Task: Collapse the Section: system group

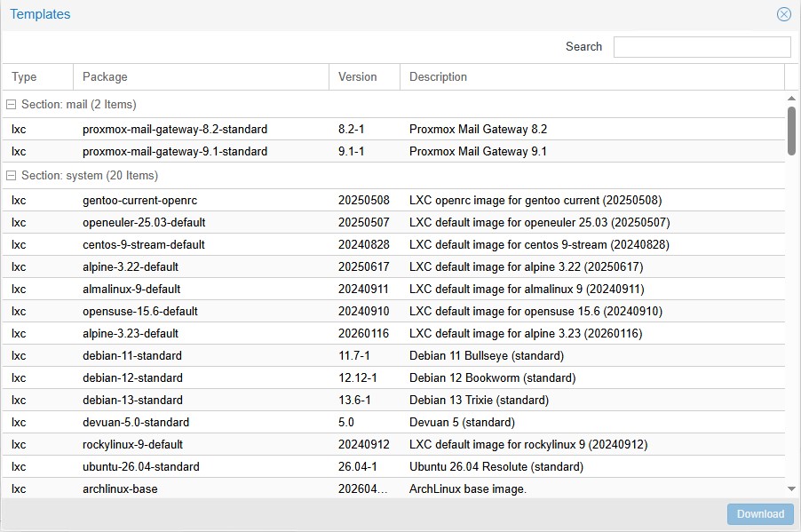Action: (11, 176)
